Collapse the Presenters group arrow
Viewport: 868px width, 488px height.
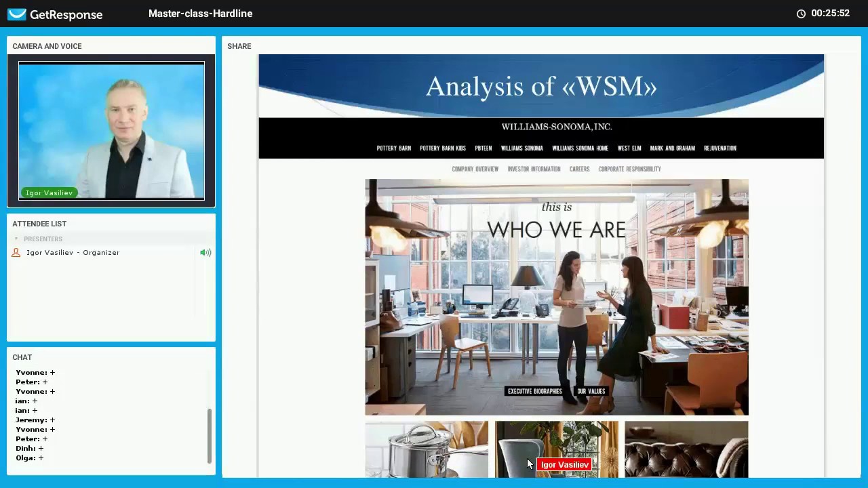(x=16, y=239)
